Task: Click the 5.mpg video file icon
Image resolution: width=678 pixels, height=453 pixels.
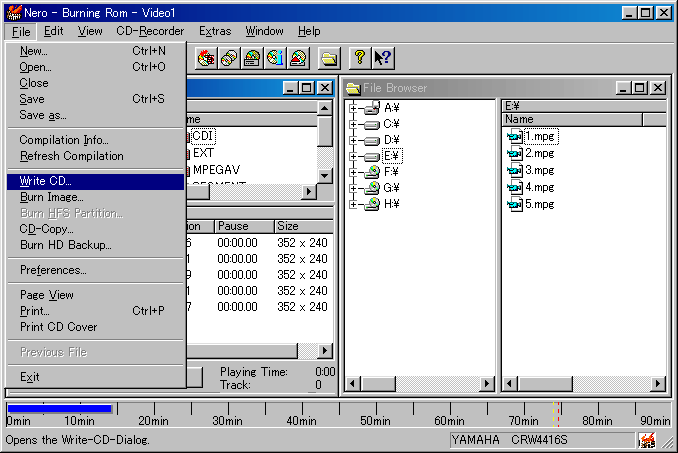Action: tap(515, 204)
